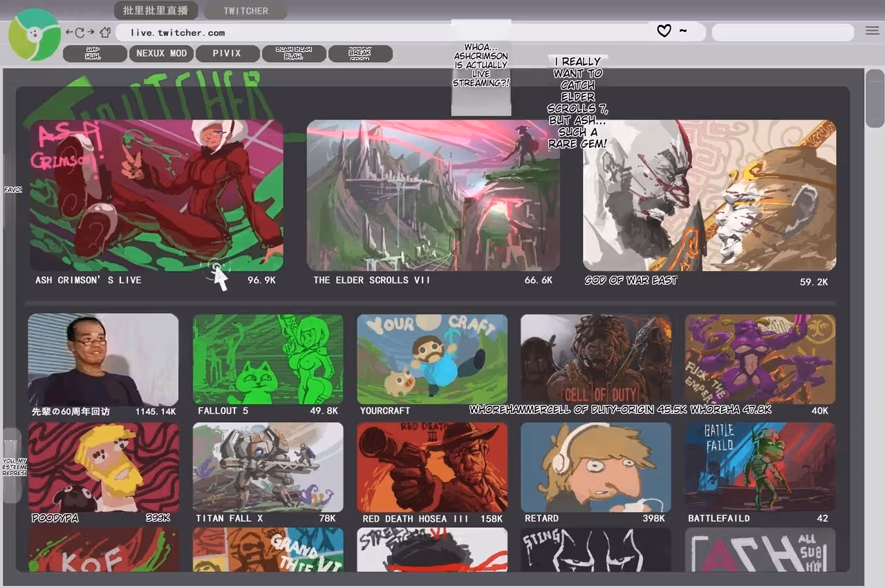Viewport: 885px width, 588px height.
Task: Open the God of War East thumbnail
Action: pyautogui.click(x=709, y=196)
